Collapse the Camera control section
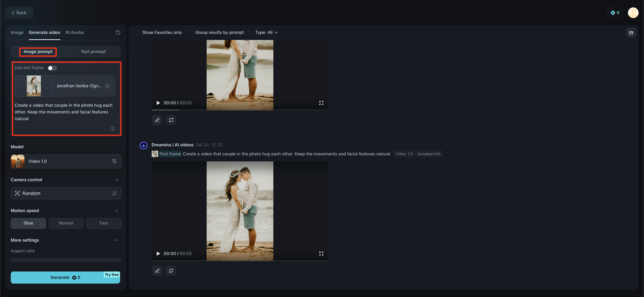This screenshot has width=644, height=297. tap(117, 180)
